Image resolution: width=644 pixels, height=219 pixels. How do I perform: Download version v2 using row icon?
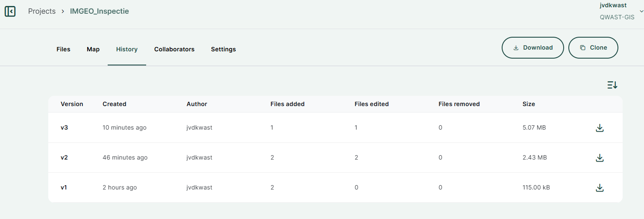600,158
